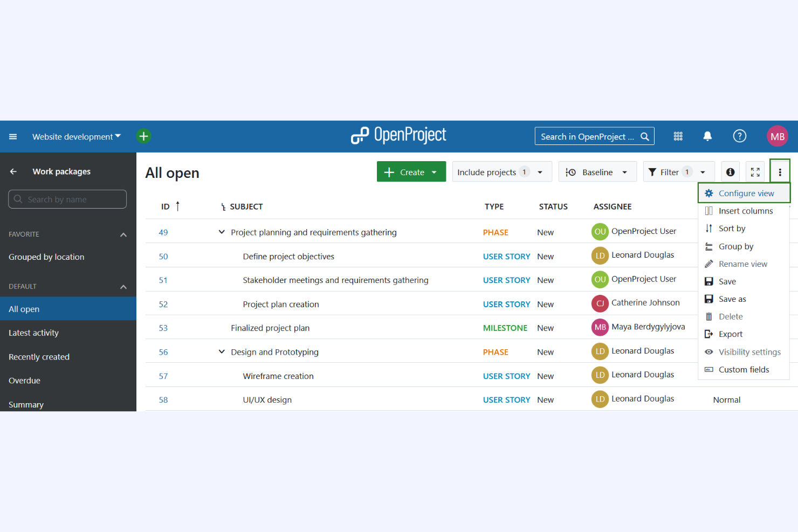798x532 pixels.
Task: Choose Sort by in the menu
Action: coord(744,229)
